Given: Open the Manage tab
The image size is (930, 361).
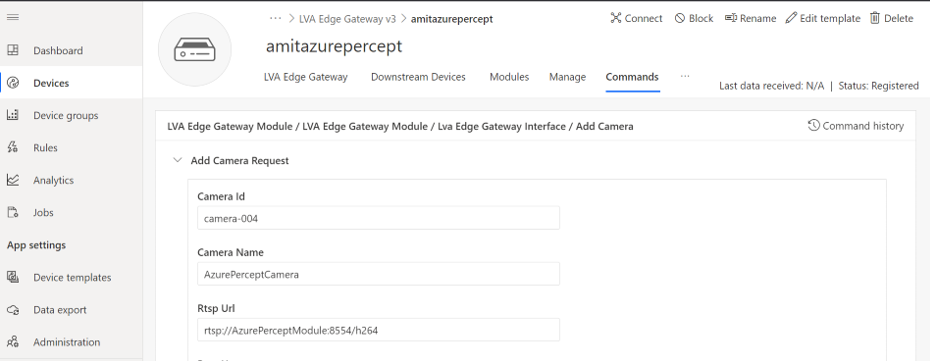Looking at the screenshot, I should pyautogui.click(x=568, y=77).
